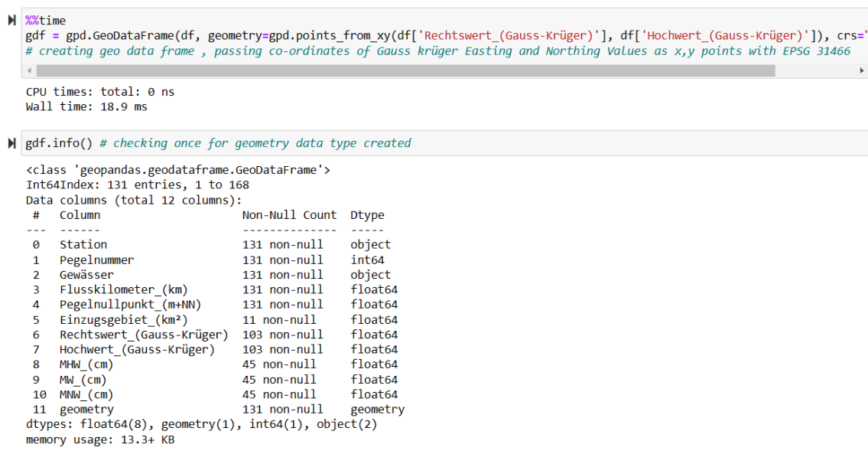
Task: Click the Einzugsgebiet_(km²) row in info output
Action: (123, 319)
